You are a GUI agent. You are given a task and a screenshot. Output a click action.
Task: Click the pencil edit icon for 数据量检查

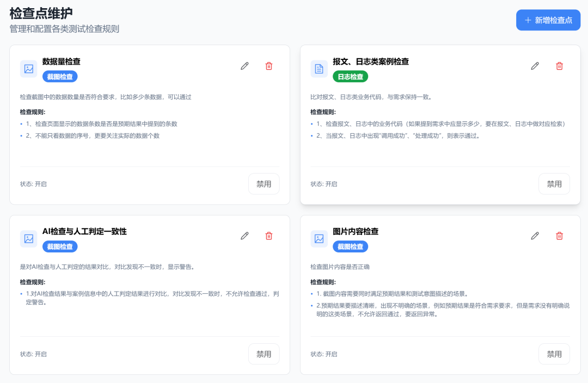[244, 66]
